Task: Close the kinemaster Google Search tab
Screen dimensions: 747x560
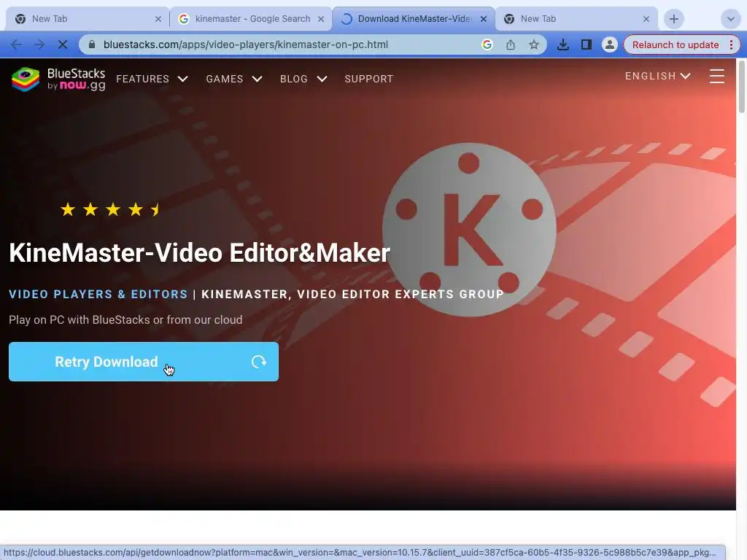Action: [321, 19]
